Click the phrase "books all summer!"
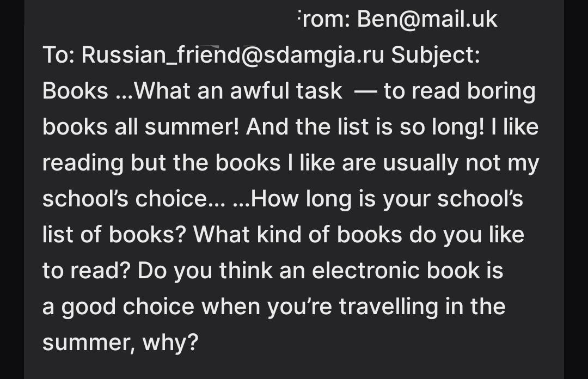588x379 pixels. [140, 127]
